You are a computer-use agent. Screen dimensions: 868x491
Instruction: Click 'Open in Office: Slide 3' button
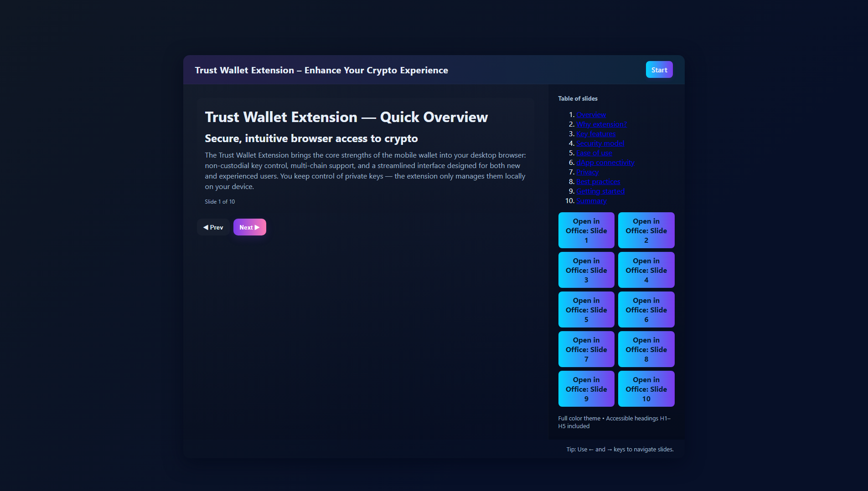tap(586, 270)
